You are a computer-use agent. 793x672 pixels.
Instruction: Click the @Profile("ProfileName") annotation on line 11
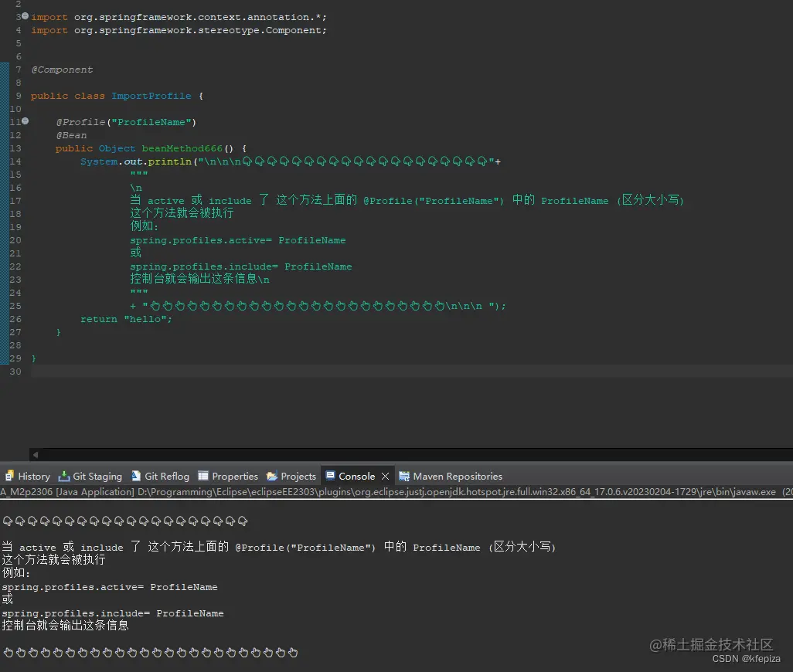point(126,122)
